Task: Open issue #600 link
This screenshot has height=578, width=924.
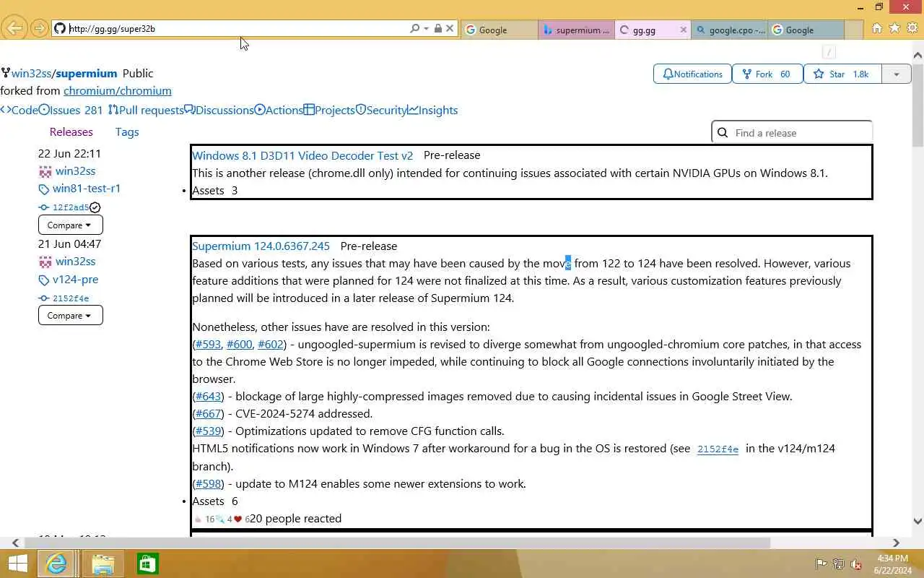Action: pos(239,345)
